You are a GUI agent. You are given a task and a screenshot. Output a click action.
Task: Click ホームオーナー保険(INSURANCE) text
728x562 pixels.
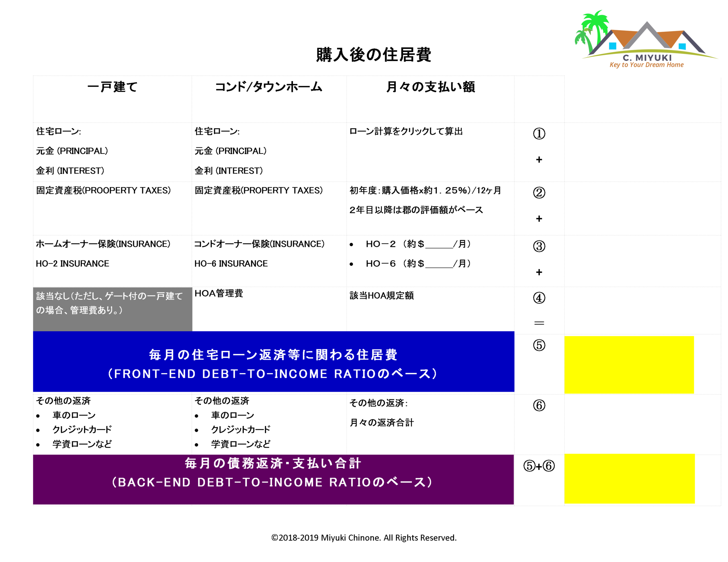point(103,244)
